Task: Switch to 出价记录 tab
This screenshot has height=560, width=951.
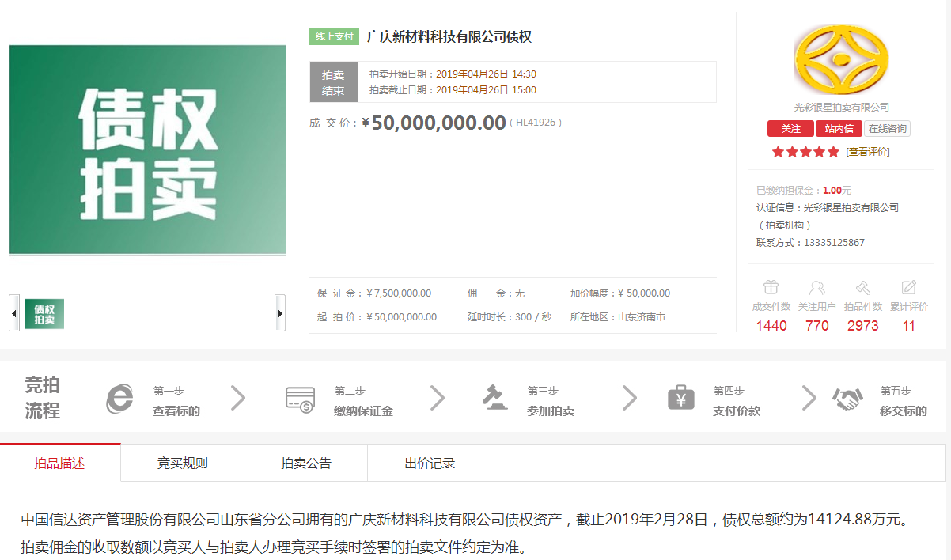Action: pyautogui.click(x=430, y=463)
